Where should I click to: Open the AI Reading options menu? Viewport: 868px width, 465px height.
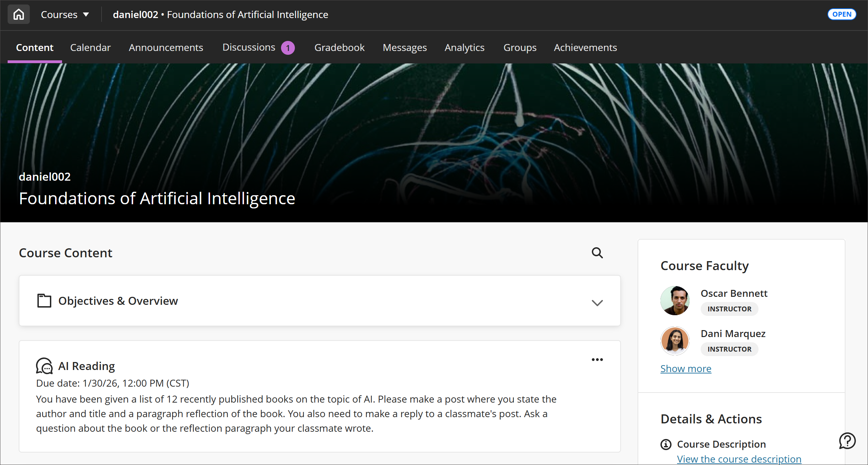[597, 359]
